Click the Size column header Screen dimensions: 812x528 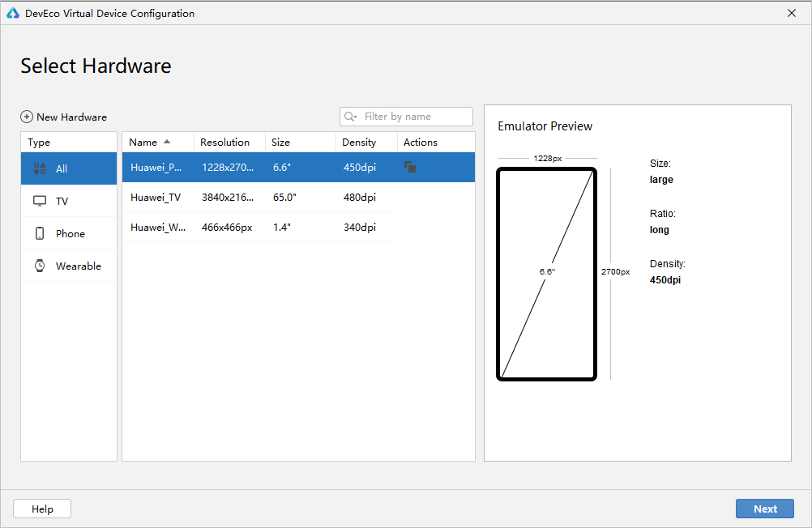[x=301, y=142]
